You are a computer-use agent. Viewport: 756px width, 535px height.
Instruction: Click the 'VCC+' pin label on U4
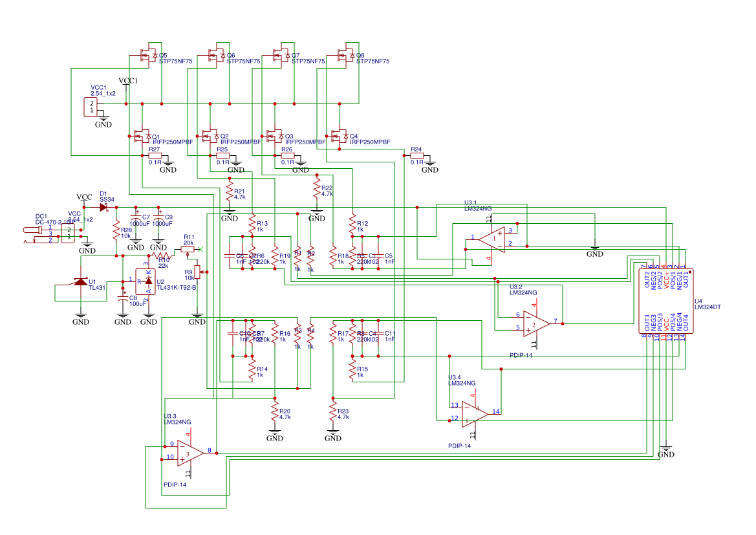pos(666,280)
